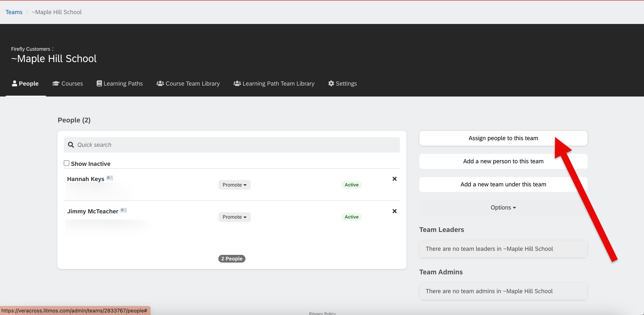The image size is (644, 315).
Task: Click the People (2) heading
Action: click(74, 120)
